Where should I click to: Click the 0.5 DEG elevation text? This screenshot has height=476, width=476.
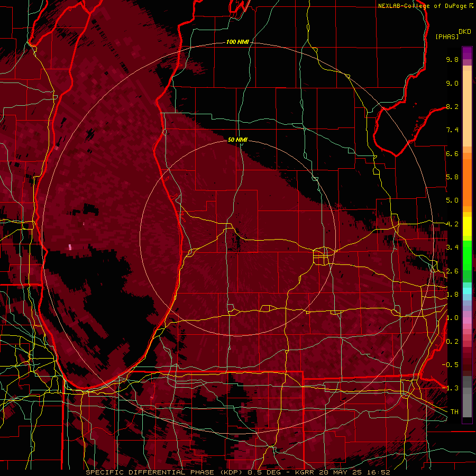[x=264, y=472]
